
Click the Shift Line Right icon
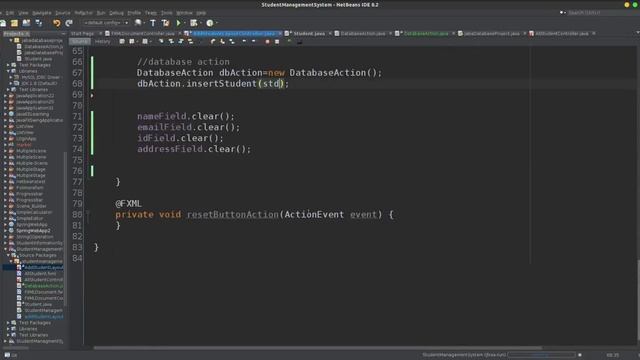253,41
